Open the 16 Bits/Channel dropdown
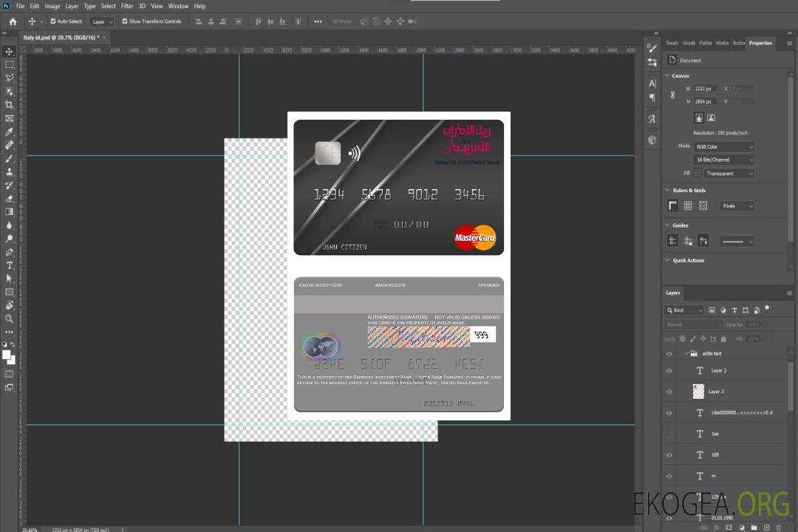Viewport: 798px width, 532px height. (723, 160)
